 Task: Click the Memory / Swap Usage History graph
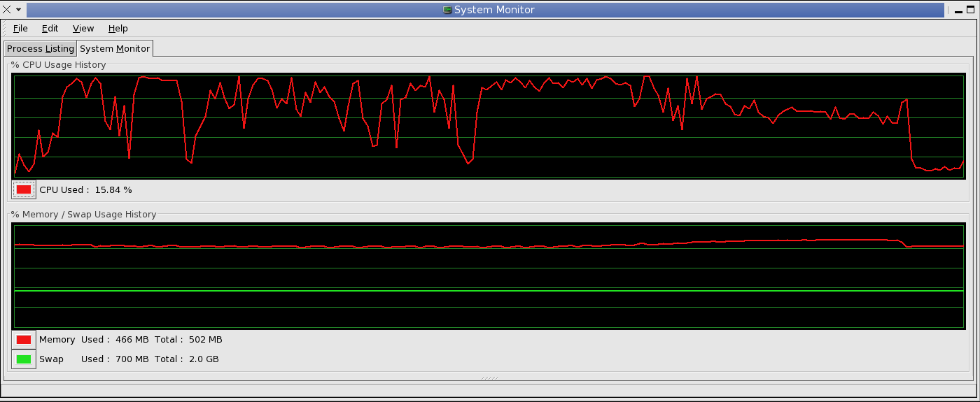click(489, 276)
